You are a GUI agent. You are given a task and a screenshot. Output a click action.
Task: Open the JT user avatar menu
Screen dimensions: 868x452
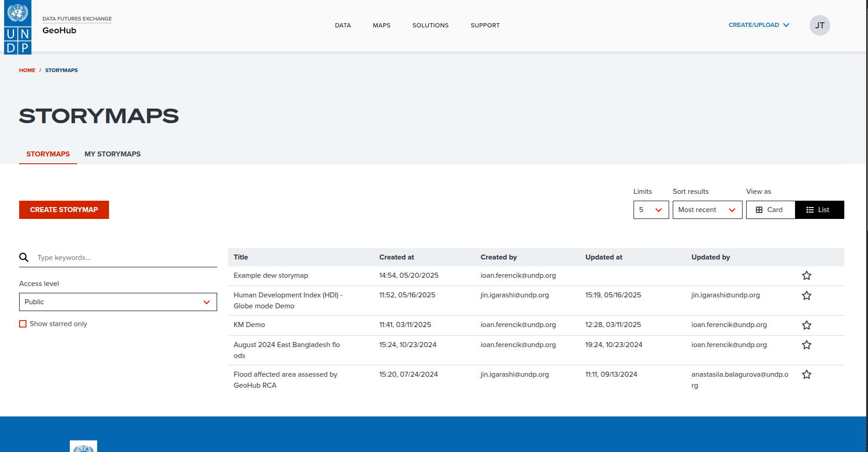[820, 26]
